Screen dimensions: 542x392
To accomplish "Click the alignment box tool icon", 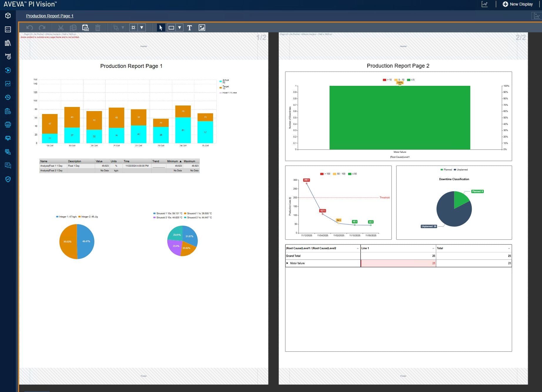I will pos(133,28).
